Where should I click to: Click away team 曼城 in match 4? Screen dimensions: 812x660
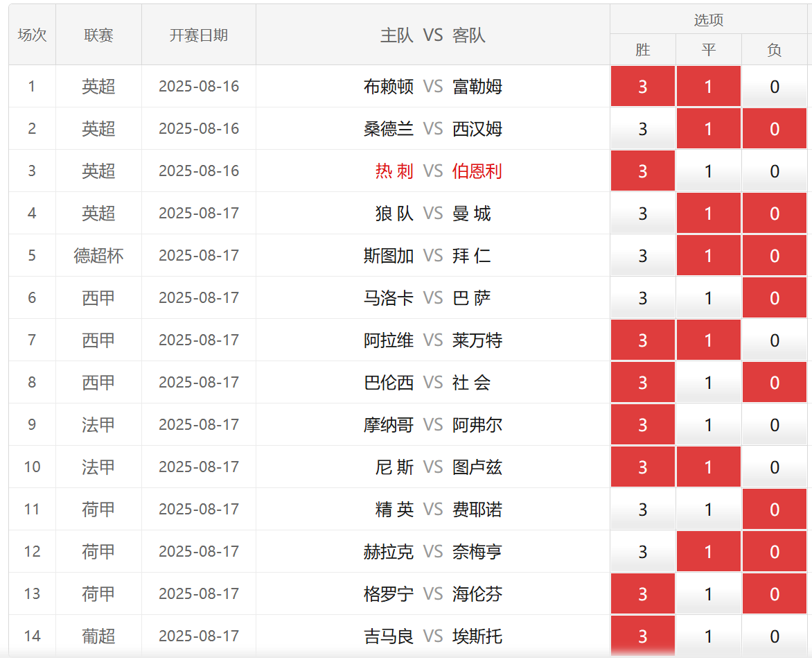[471, 213]
